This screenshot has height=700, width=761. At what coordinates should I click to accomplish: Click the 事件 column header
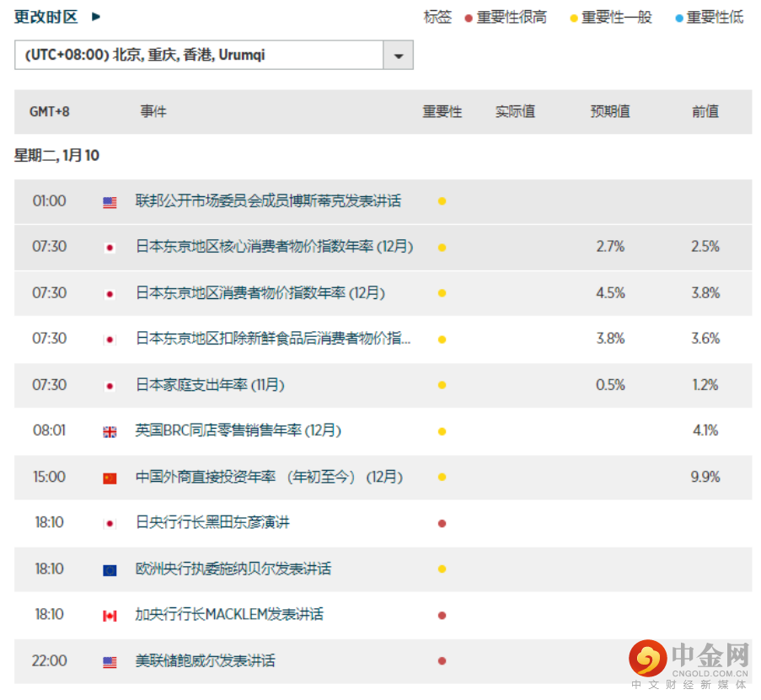[153, 111]
